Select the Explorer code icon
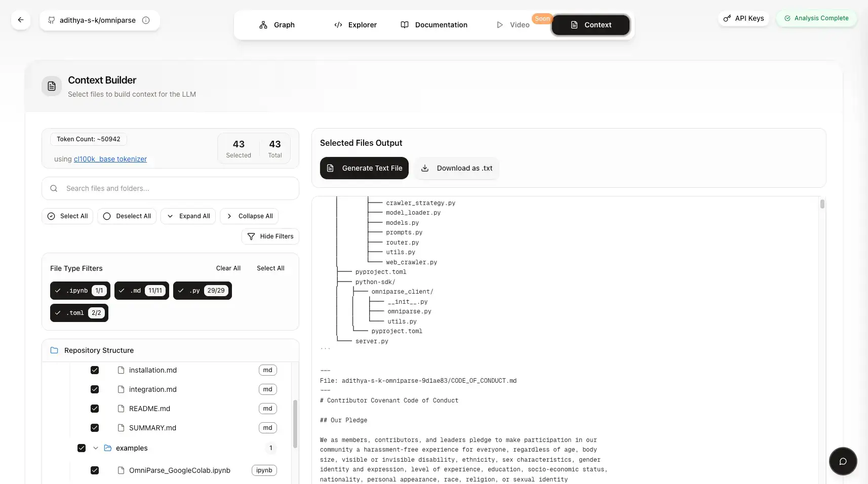The height and width of the screenshot is (484, 868). (x=338, y=24)
